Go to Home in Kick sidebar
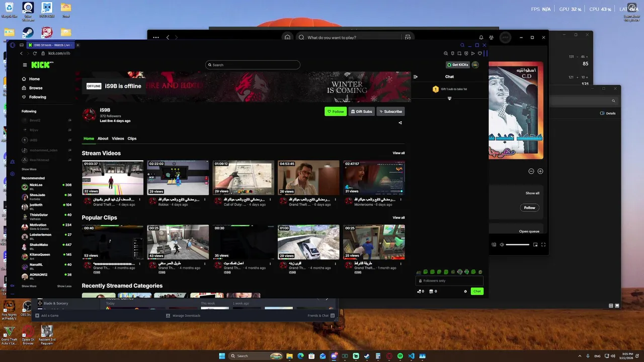 tap(30, 79)
